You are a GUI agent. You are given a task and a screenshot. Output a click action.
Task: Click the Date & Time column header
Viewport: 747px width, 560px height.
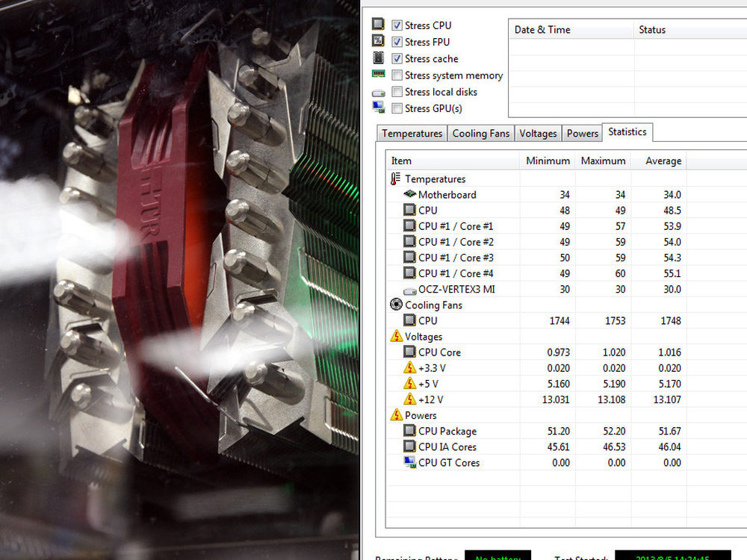pos(571,30)
